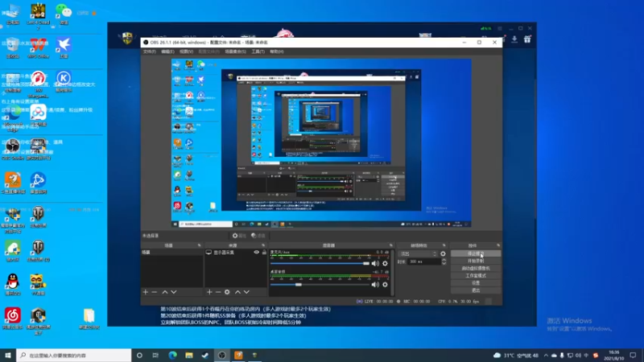644x362 pixels.
Task: Decrease transition duration with down arrow
Action: pos(444,263)
